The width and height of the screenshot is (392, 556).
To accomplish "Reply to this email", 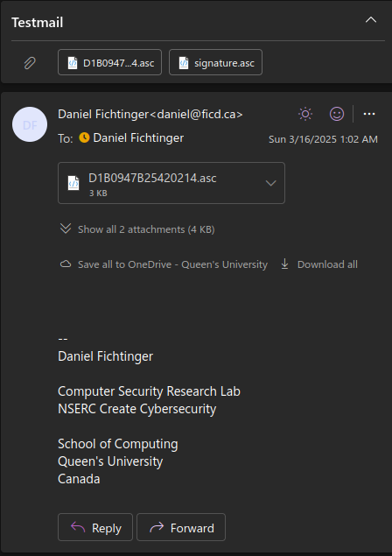I will pyautogui.click(x=95, y=527).
